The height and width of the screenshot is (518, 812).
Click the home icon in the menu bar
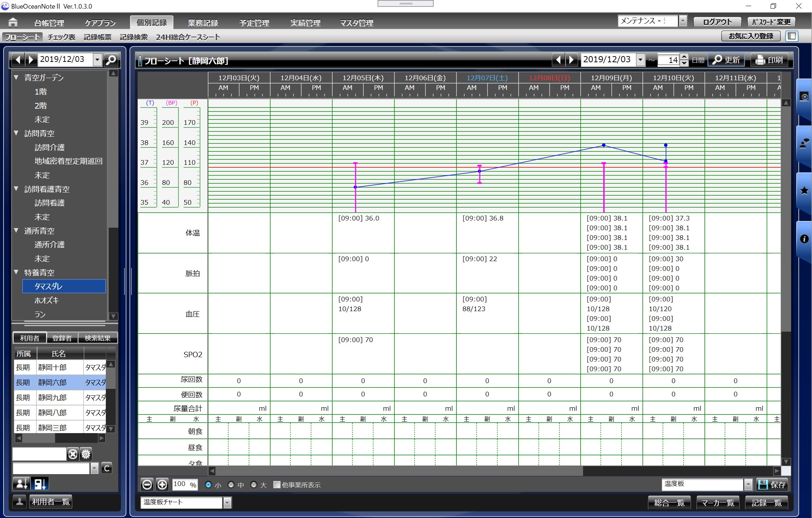pos(13,23)
